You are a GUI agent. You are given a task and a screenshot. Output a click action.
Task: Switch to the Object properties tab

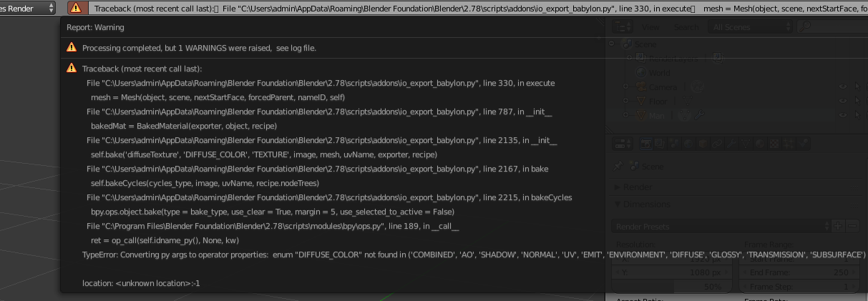tap(704, 144)
